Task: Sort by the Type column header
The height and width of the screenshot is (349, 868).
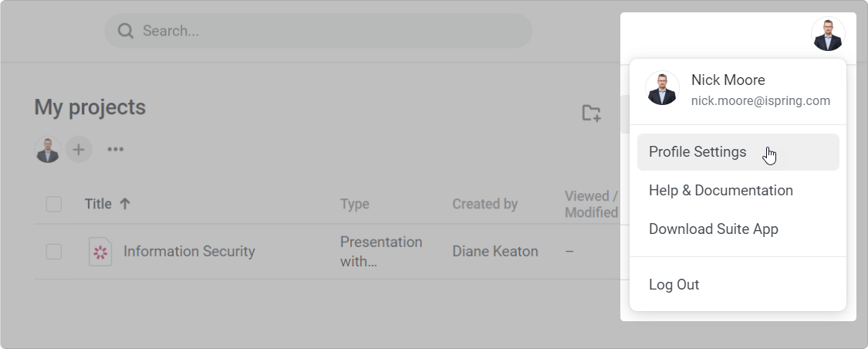Action: tap(354, 204)
